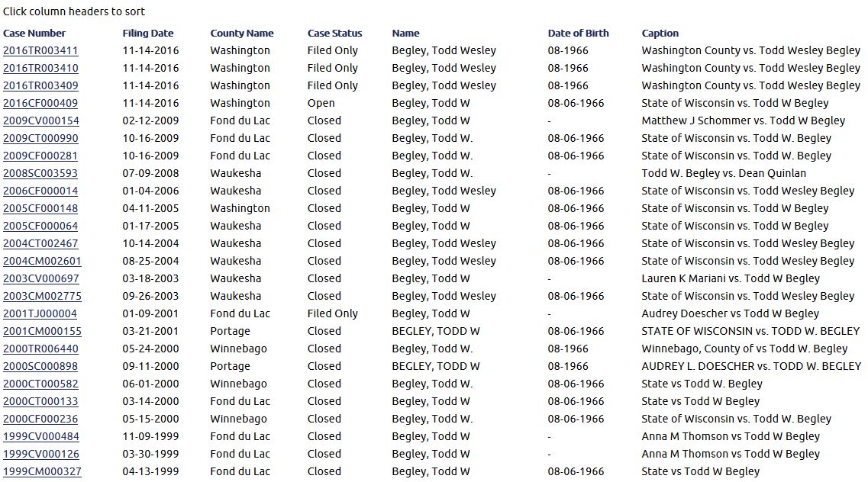
Task: Open case 2016TR003411 link
Action: [x=40, y=50]
